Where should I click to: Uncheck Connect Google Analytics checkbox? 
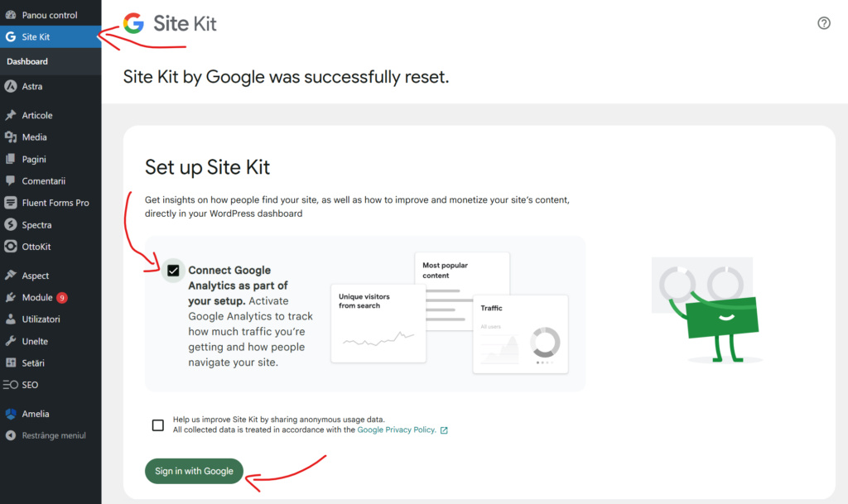(173, 270)
